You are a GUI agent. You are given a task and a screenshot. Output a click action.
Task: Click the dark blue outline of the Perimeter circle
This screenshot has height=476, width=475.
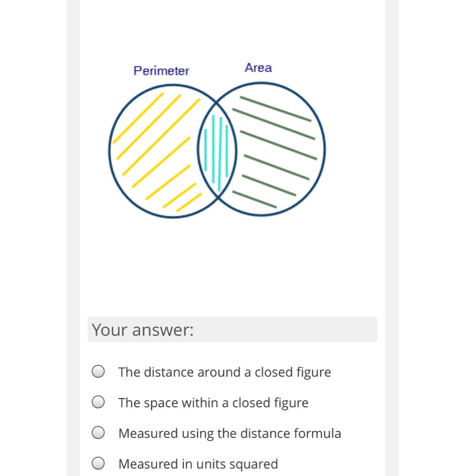pyautogui.click(x=109, y=151)
